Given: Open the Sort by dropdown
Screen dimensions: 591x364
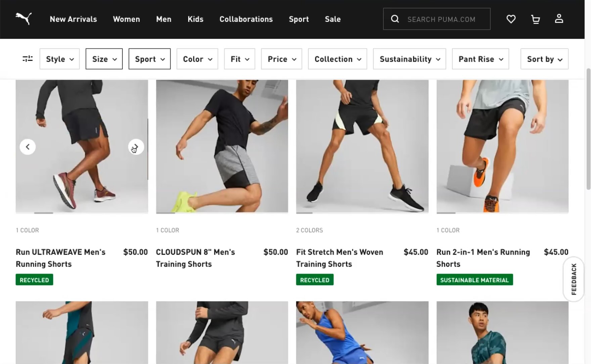Looking at the screenshot, I should pos(544,59).
